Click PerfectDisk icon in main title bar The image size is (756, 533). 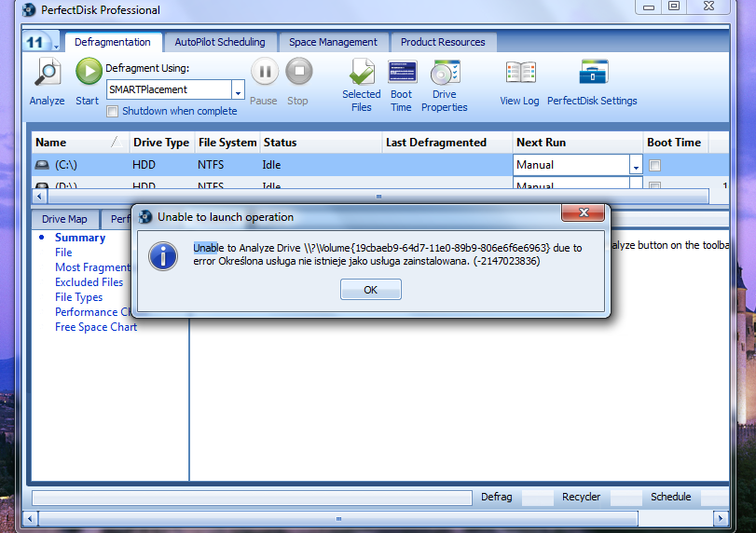coord(29,9)
